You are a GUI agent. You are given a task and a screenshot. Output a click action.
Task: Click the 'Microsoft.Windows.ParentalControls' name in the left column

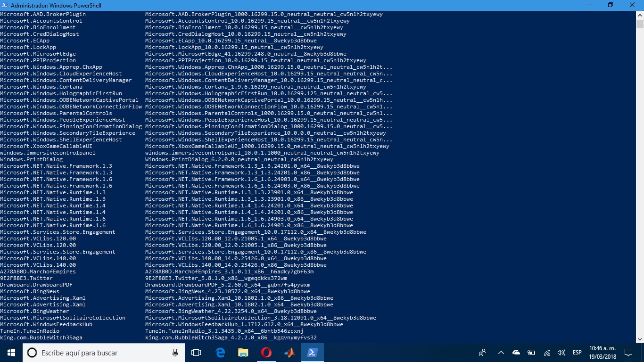56,113
